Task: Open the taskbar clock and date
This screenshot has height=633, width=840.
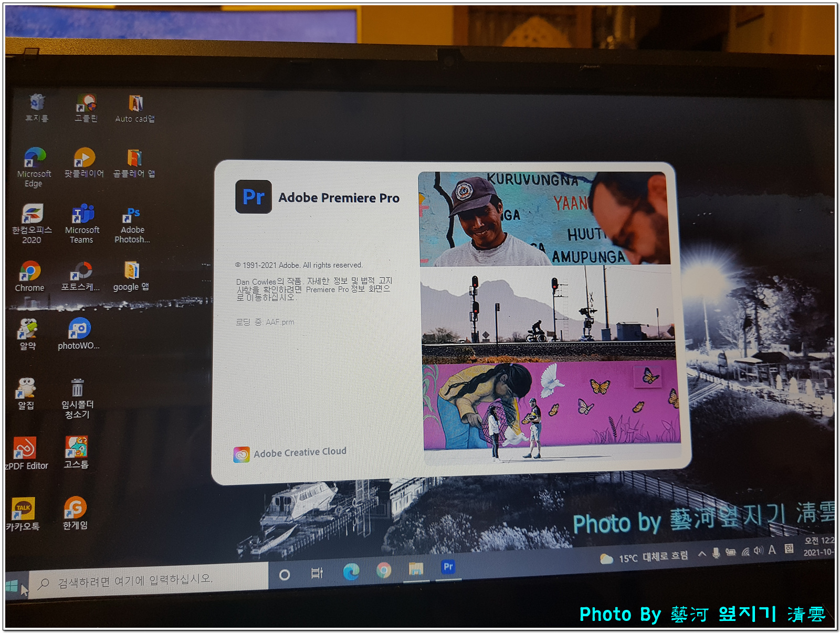Action: pos(819,546)
